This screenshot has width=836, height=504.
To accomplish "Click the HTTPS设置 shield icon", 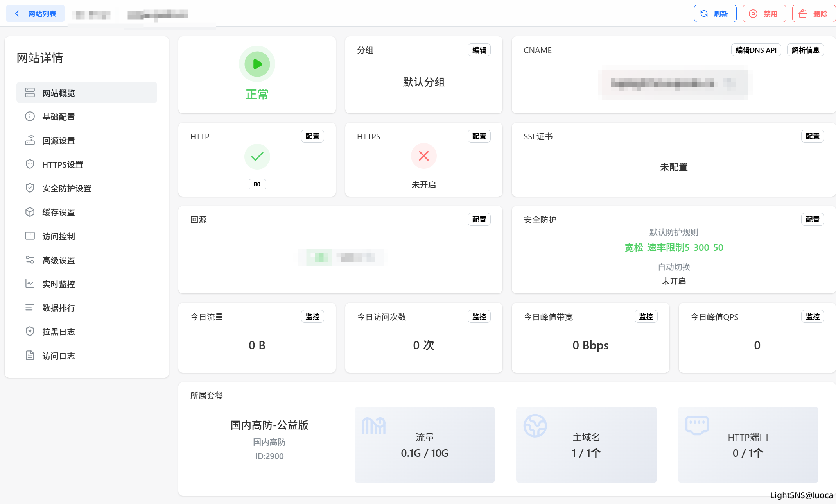I will click(30, 164).
